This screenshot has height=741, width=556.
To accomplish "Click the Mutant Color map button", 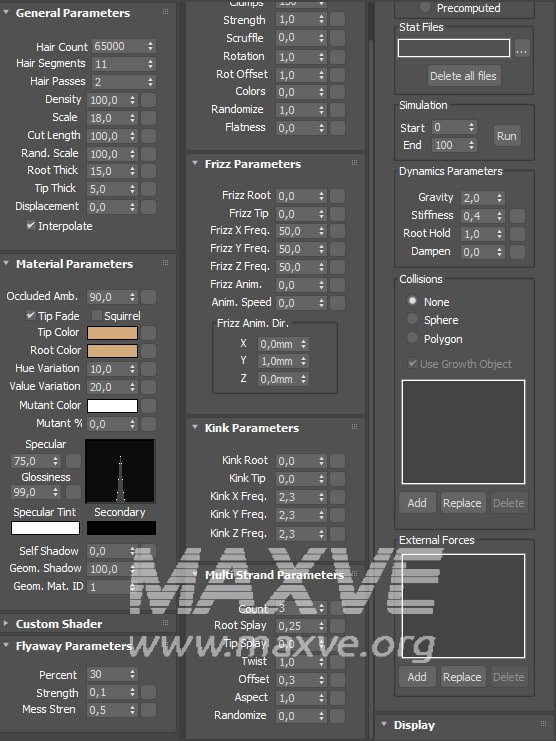I will coord(148,405).
